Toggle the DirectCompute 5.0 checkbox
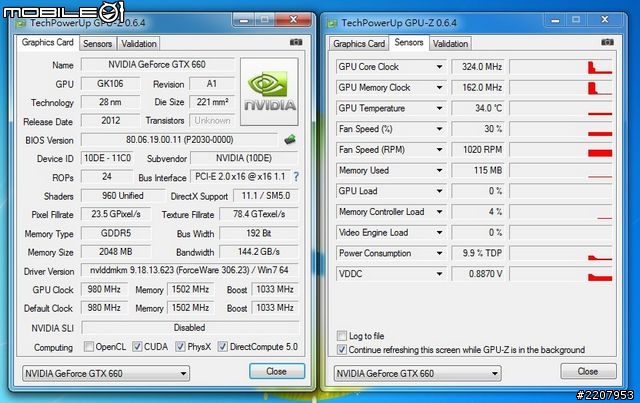Image resolution: width=640 pixels, height=403 pixels. click(x=222, y=347)
